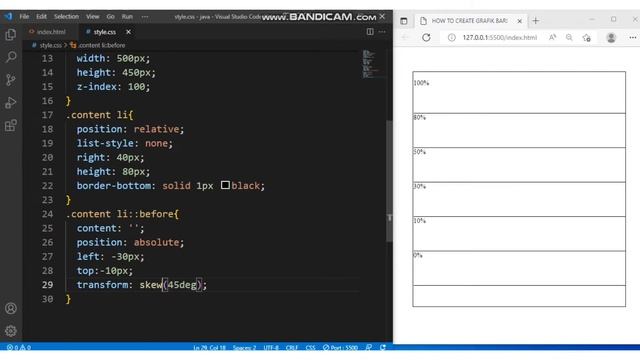Viewport: 640px width, 360px height.
Task: Change Spaces: 2 indentation setting
Action: (x=244, y=347)
